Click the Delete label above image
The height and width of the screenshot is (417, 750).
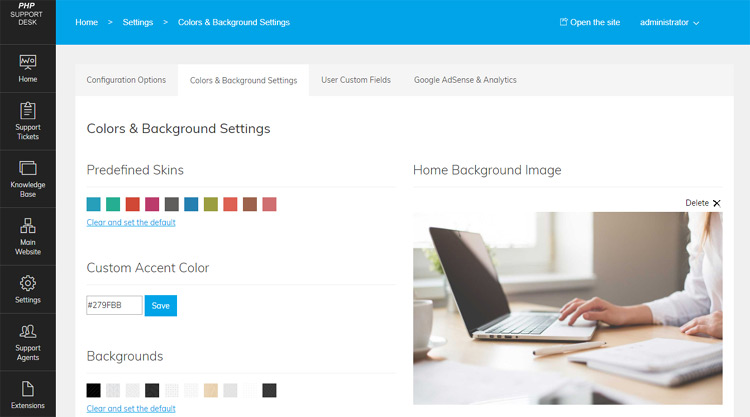[x=697, y=203]
